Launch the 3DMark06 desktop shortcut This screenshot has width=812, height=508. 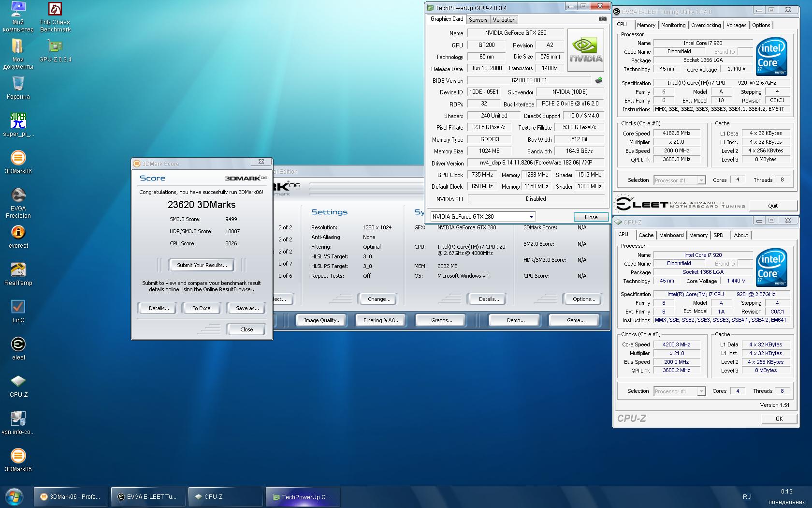coord(18,162)
